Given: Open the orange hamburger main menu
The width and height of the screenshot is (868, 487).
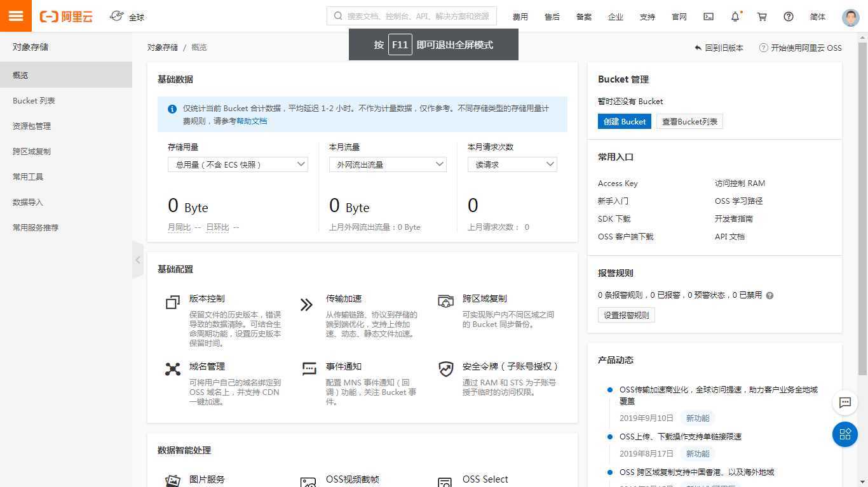Looking at the screenshot, I should coord(16,16).
